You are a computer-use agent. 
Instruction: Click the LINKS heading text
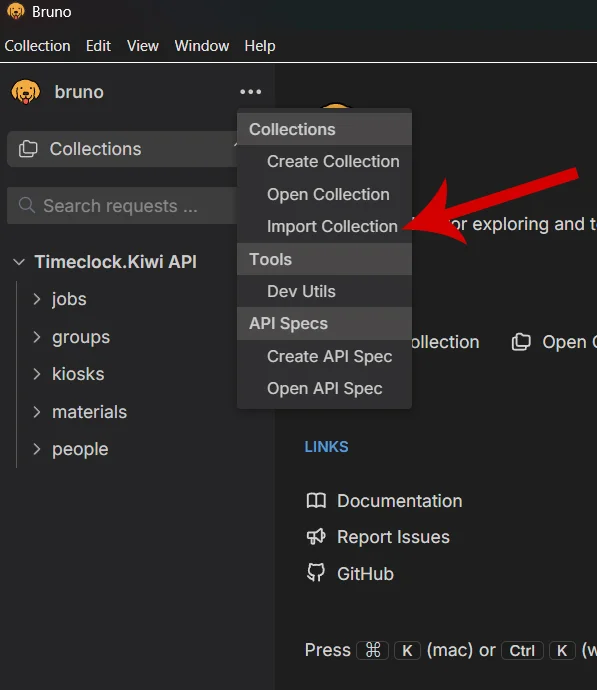[x=326, y=447]
